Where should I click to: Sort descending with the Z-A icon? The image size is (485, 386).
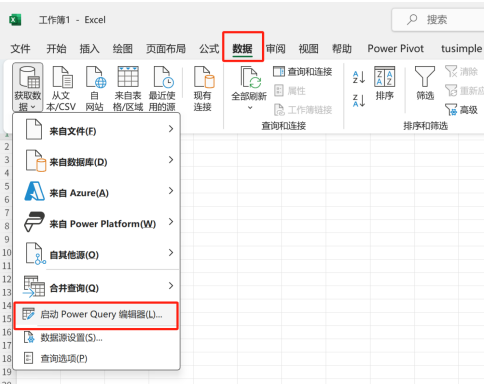pos(359,100)
